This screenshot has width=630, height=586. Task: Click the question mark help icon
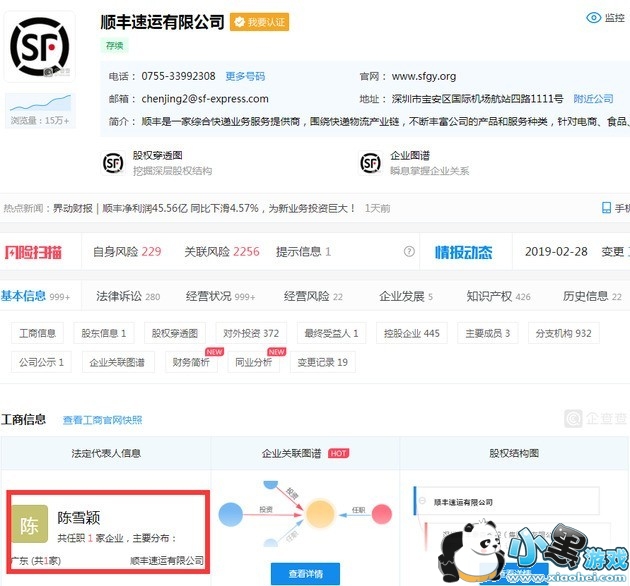point(409,252)
